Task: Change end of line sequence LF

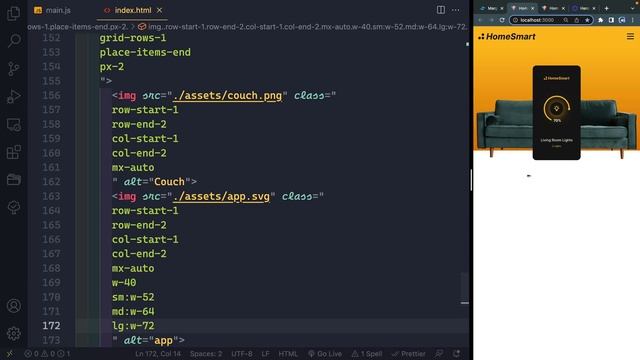Action: coord(265,354)
